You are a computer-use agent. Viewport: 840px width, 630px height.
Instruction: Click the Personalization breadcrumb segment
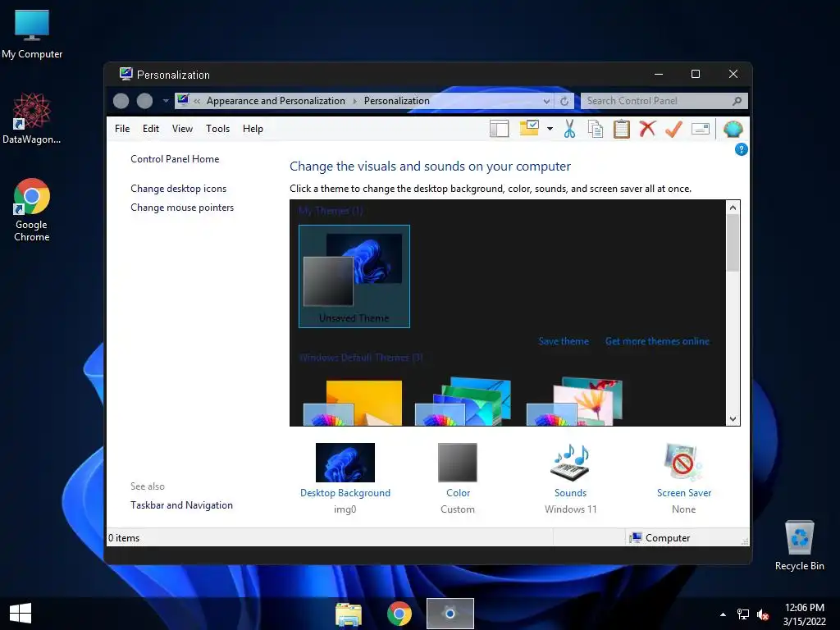coord(396,101)
